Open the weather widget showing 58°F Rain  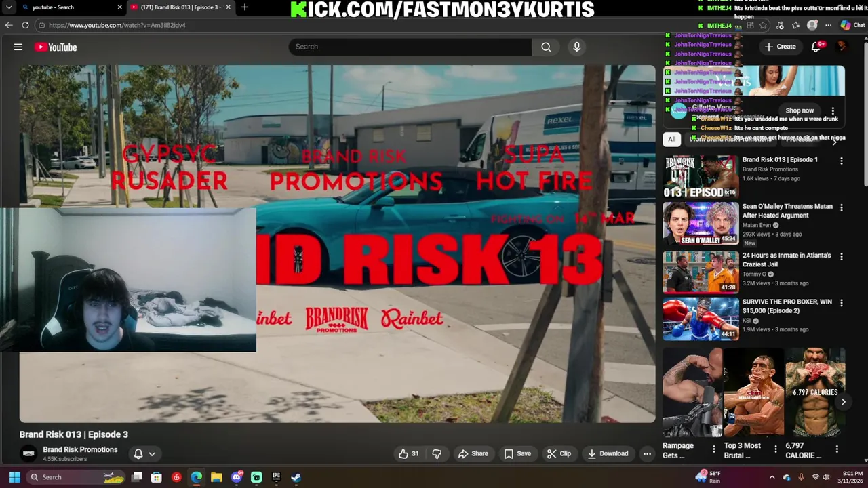[709, 477]
